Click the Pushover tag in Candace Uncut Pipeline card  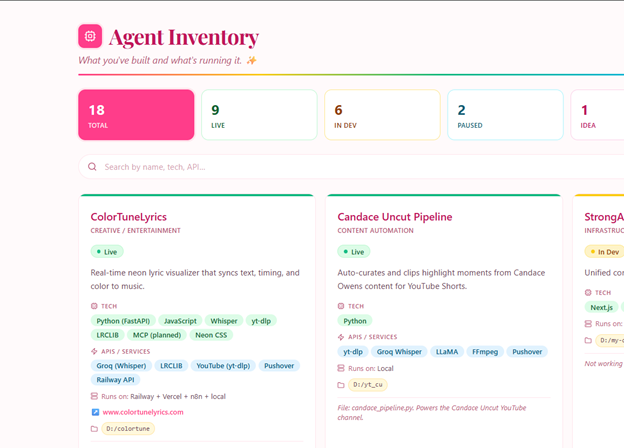527,352
